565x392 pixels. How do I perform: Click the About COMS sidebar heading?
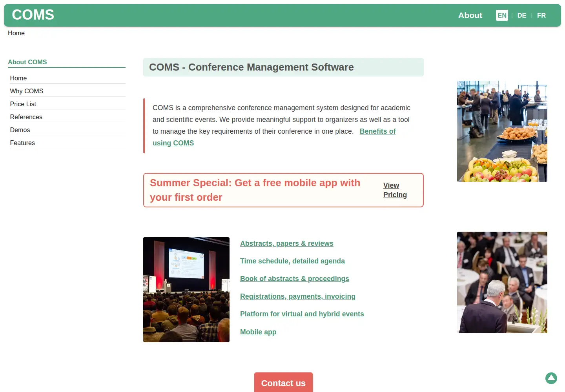27,62
